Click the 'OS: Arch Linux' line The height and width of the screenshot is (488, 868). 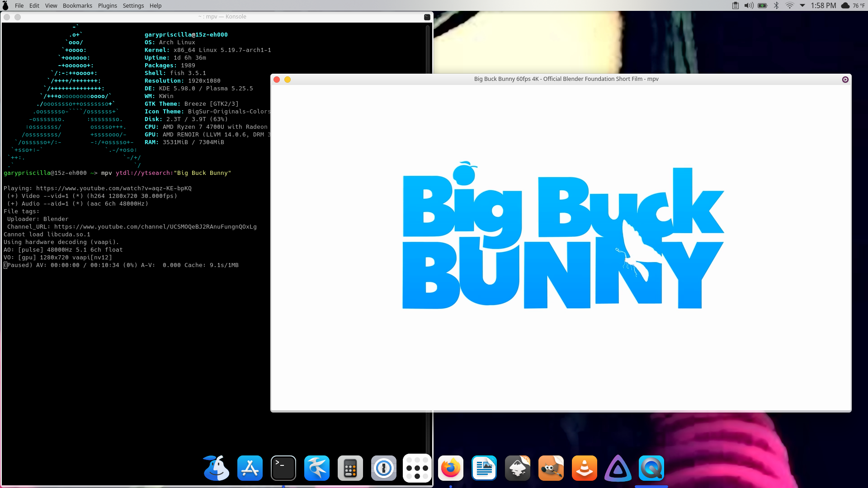[170, 42]
